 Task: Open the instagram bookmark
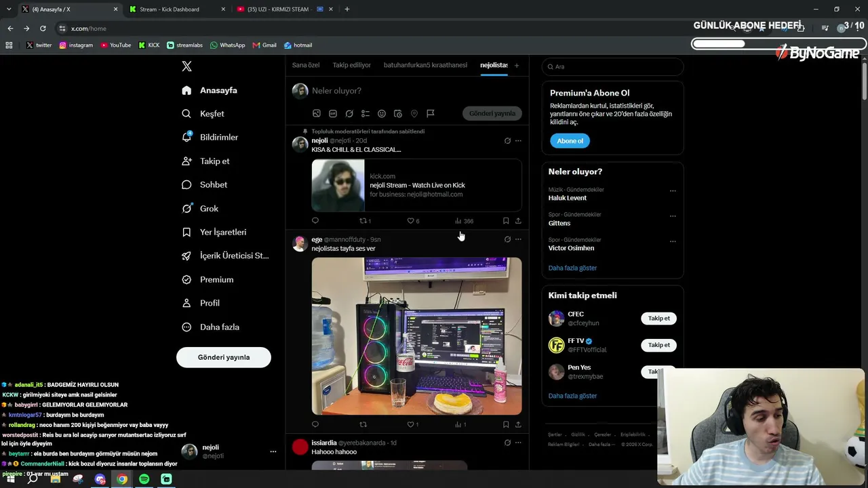pos(76,45)
